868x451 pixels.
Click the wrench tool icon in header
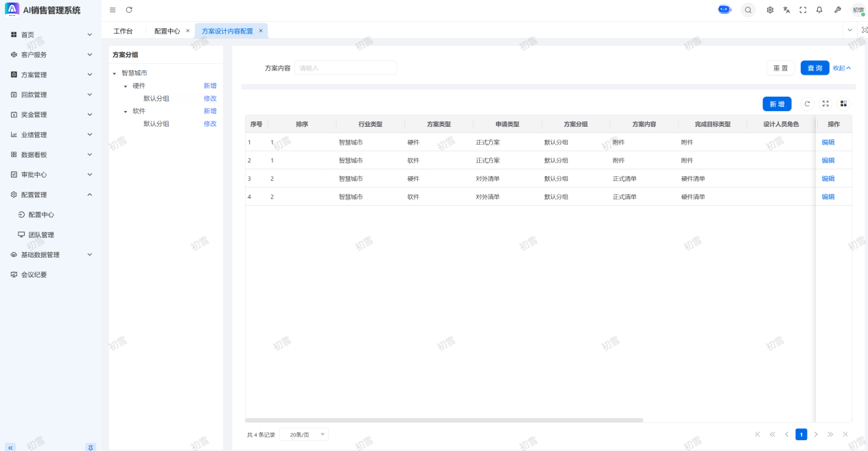coord(837,10)
